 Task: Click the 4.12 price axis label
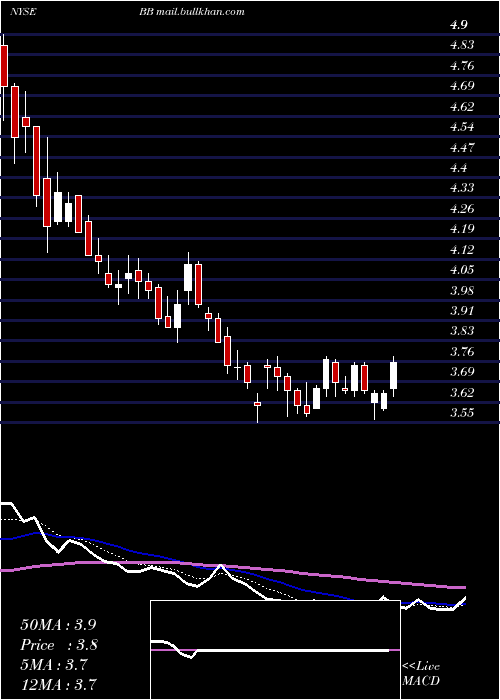[x=462, y=249]
